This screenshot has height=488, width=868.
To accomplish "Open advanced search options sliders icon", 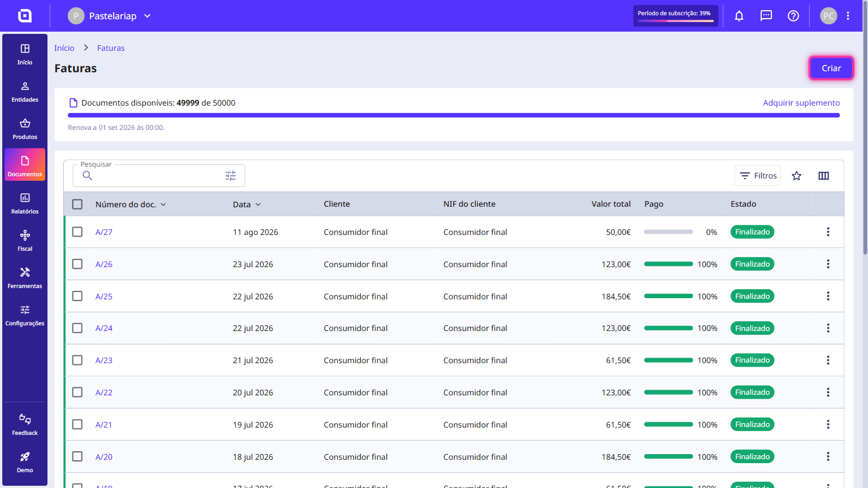I will 231,176.
